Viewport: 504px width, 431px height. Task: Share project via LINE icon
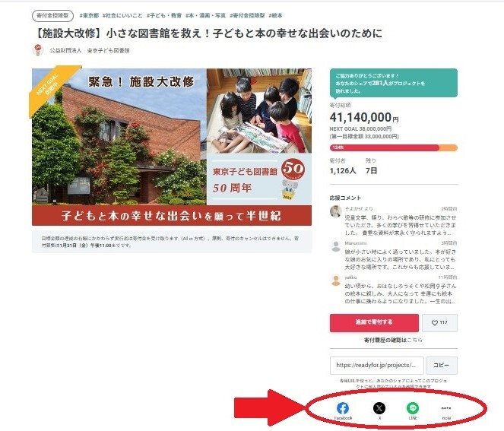413,408
